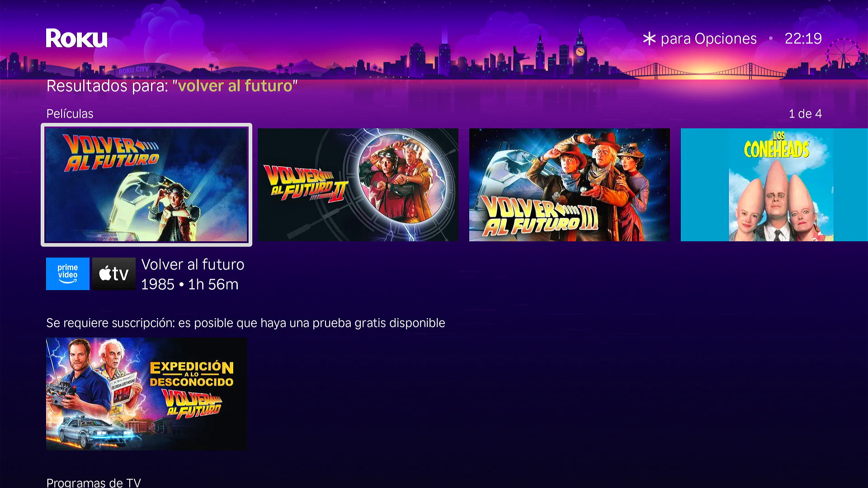Select the Prime Video channel icon
The height and width of the screenshot is (488, 868).
pyautogui.click(x=68, y=274)
